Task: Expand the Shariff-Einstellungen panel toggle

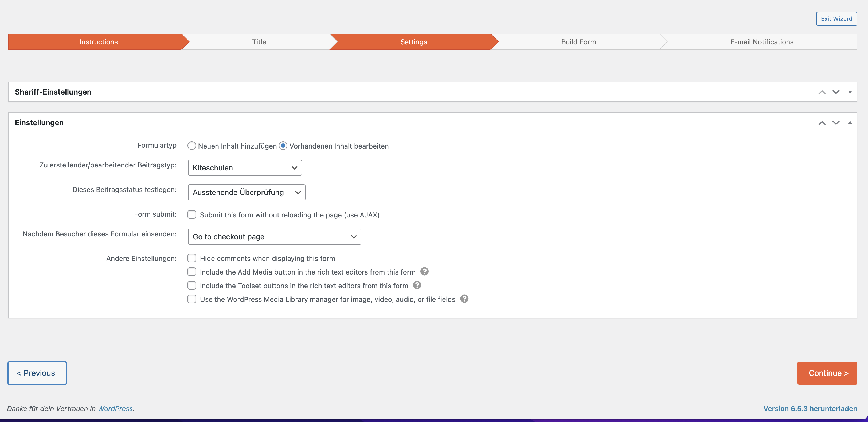Action: [x=850, y=92]
